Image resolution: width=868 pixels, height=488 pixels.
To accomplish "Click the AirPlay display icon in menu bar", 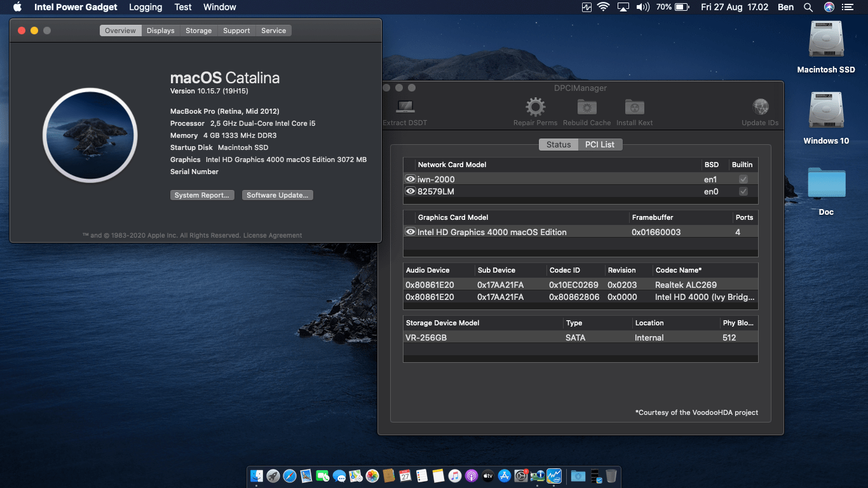I will click(623, 7).
